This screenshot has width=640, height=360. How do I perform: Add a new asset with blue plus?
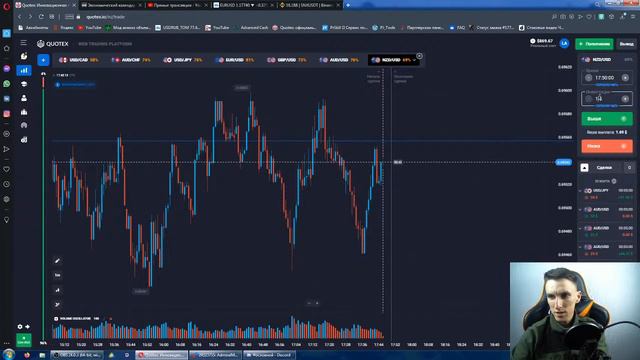(x=43, y=60)
